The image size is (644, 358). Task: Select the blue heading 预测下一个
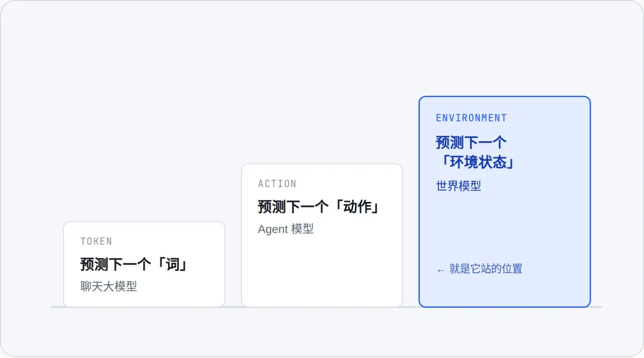471,143
